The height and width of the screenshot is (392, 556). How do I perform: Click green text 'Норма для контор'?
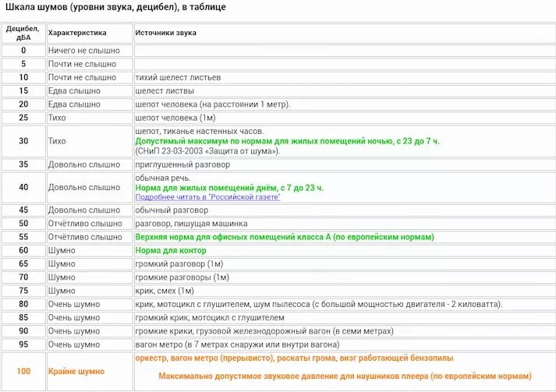tap(171, 251)
